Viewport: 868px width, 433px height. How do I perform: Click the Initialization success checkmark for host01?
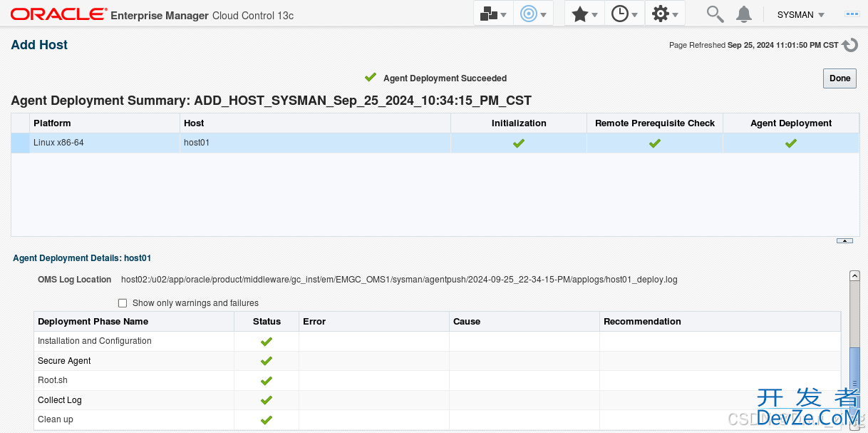(519, 143)
